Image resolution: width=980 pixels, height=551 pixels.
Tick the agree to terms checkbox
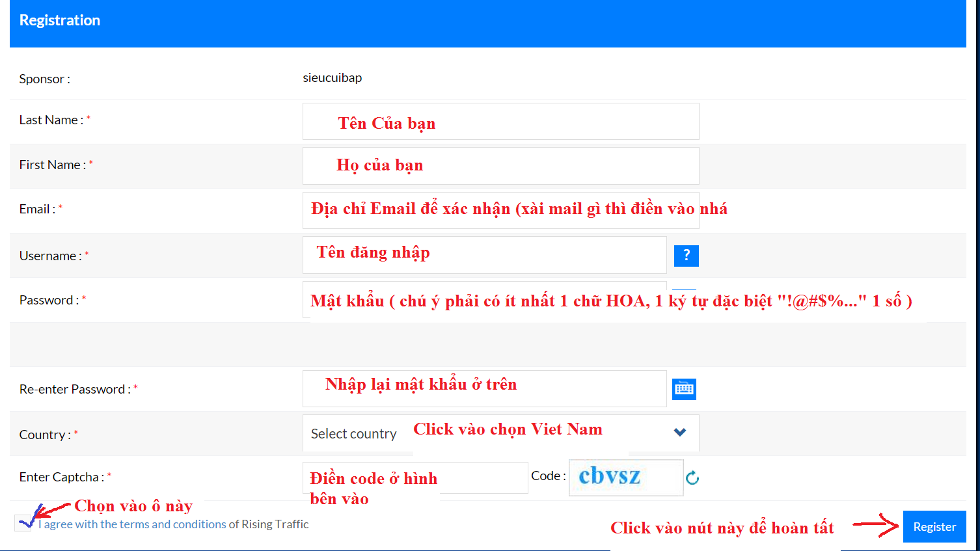pyautogui.click(x=23, y=522)
